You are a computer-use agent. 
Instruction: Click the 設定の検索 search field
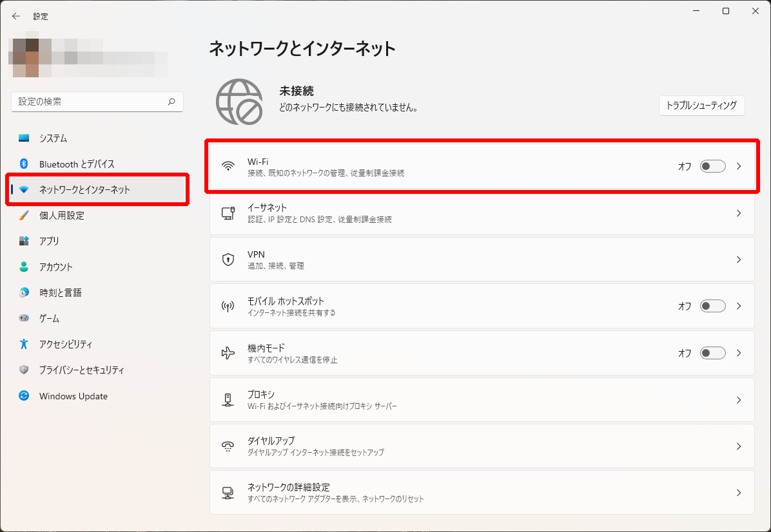(x=90, y=102)
